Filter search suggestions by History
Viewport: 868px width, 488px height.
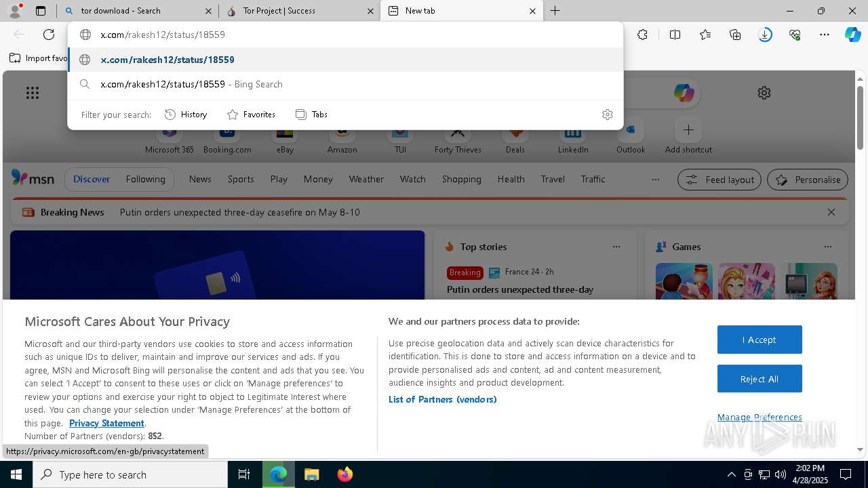tap(186, 115)
